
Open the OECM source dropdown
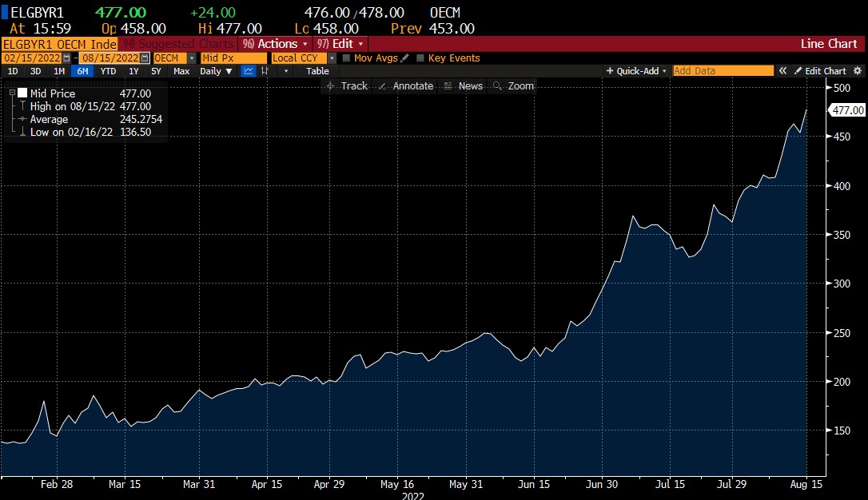click(x=192, y=58)
